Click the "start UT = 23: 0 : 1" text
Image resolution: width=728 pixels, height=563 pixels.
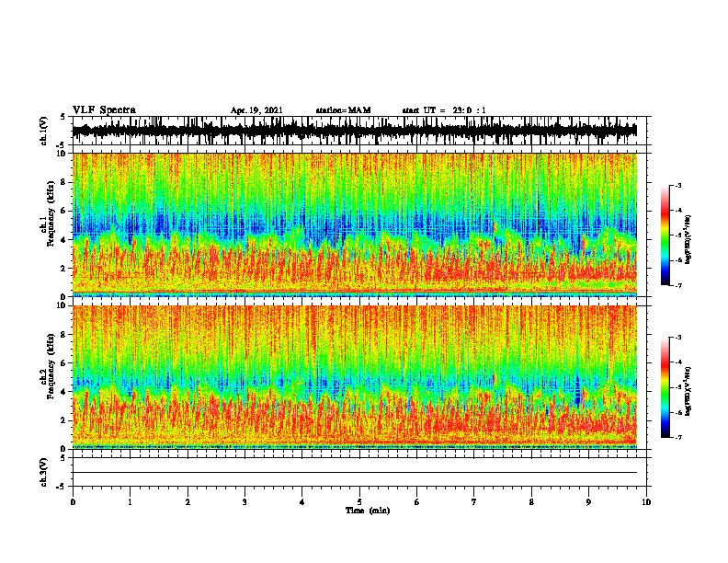(x=444, y=110)
